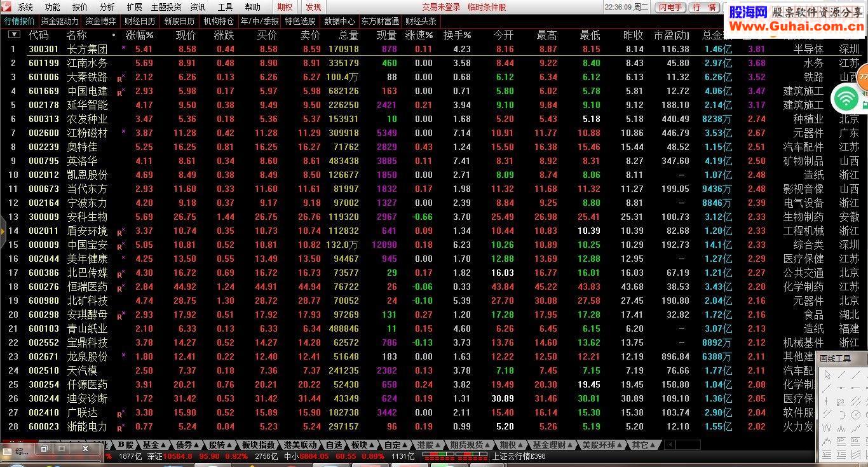Open the 分析 menu
The width and height of the screenshot is (868, 467).
click(x=107, y=7)
